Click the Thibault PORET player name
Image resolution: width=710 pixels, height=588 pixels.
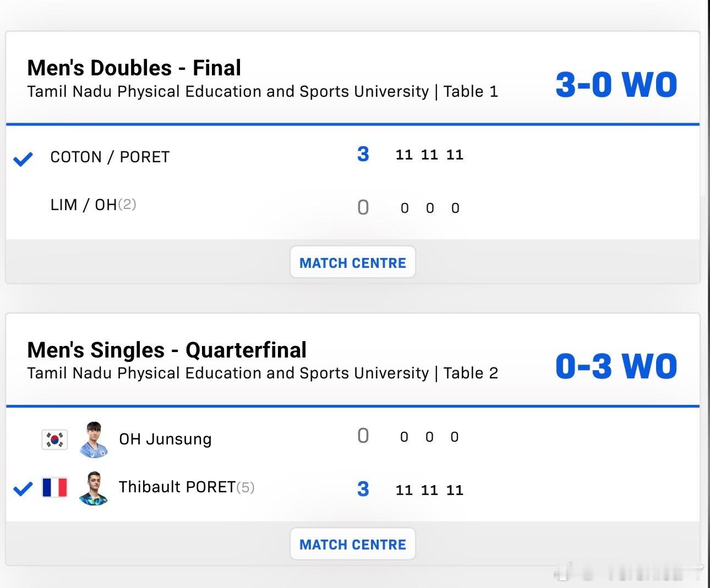pos(177,487)
